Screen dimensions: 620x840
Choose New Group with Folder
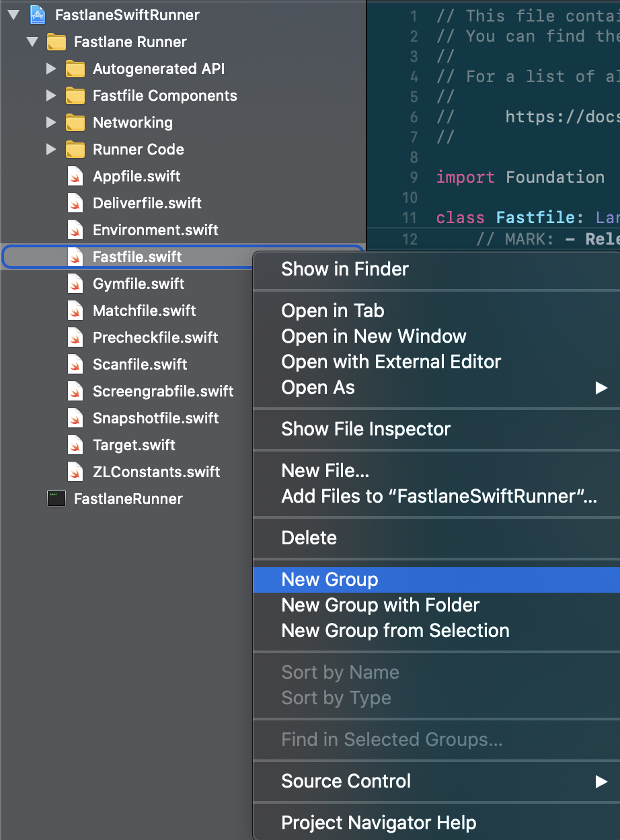[x=436, y=605]
